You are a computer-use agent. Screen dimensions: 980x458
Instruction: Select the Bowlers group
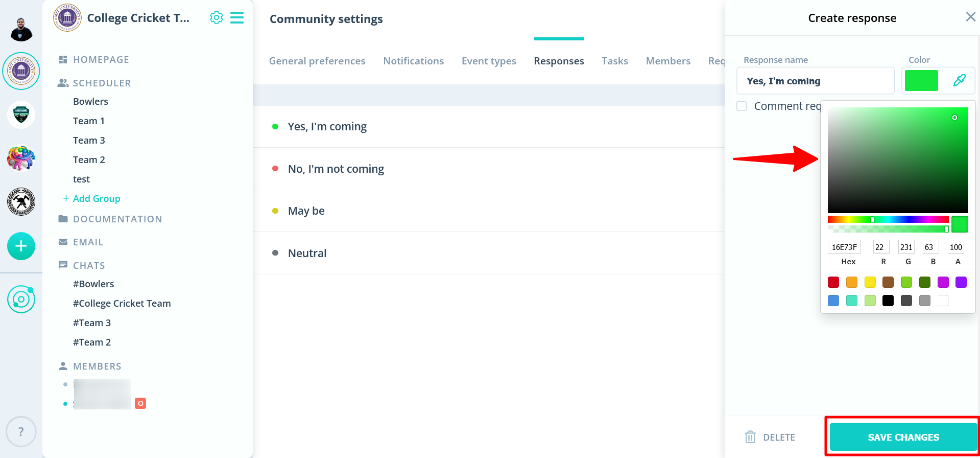pyautogui.click(x=90, y=101)
